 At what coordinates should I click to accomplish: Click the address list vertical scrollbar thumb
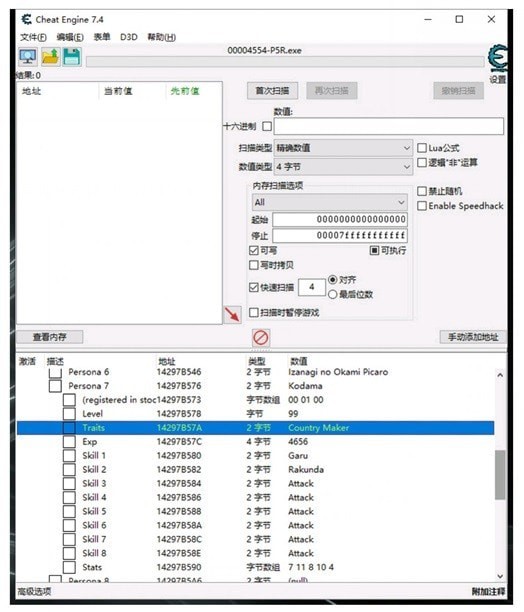point(500,475)
